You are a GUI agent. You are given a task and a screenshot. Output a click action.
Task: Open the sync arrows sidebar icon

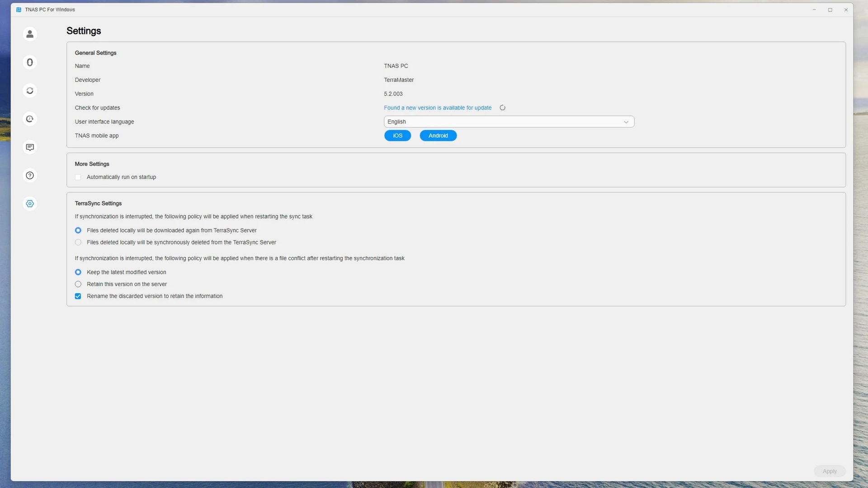tap(30, 91)
